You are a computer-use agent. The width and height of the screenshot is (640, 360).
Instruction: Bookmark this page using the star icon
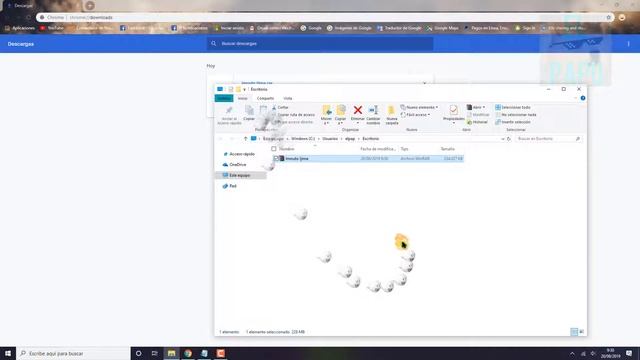coord(608,18)
